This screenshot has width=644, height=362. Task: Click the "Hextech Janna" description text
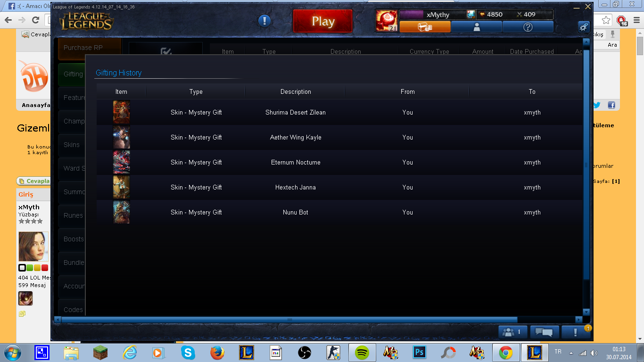click(x=296, y=187)
